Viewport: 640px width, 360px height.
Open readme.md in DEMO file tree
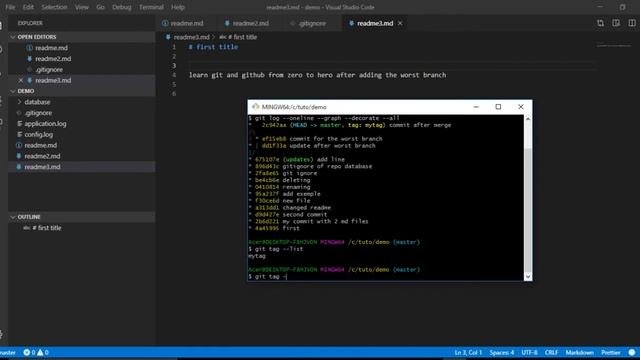coord(82,145)
